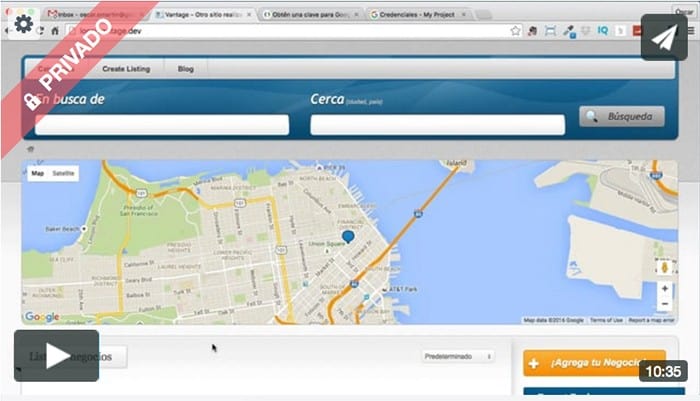Click the Búsqueda search button
Viewport: 700px width, 401px height.
pyautogui.click(x=622, y=117)
